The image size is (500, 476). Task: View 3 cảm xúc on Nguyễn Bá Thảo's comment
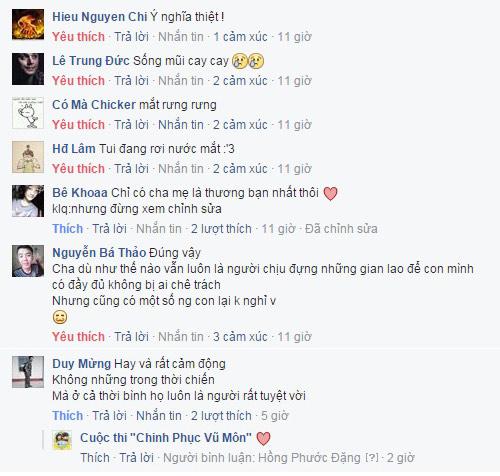[240, 337]
